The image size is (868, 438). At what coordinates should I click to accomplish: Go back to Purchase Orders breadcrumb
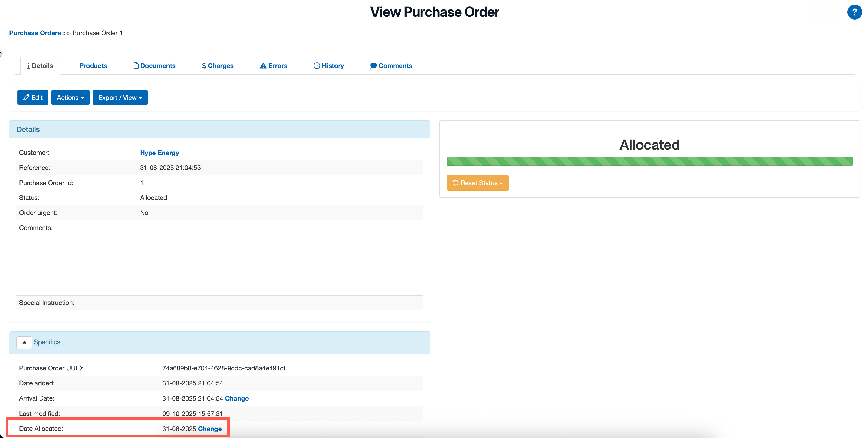tap(35, 33)
